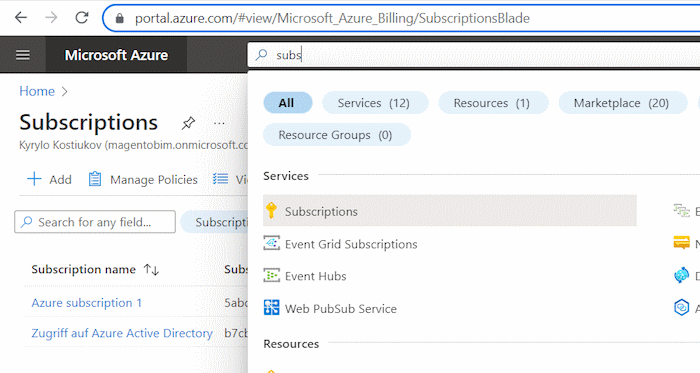Click the Manage Policies clipboard icon

point(95,179)
